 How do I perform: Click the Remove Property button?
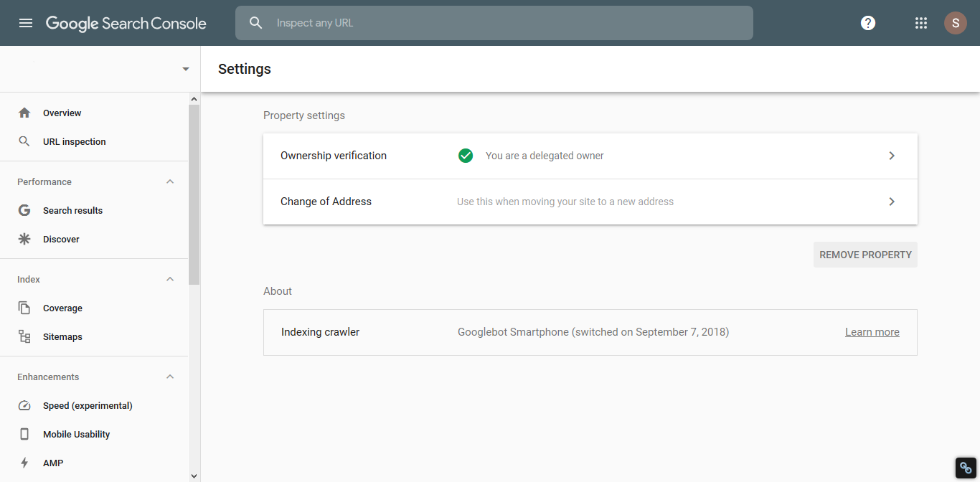[x=865, y=255]
